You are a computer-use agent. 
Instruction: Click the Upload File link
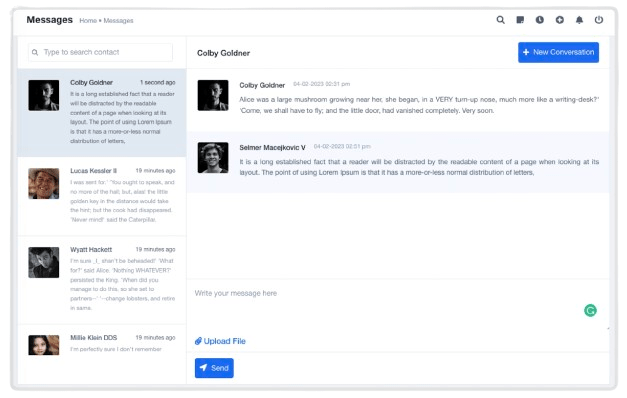click(220, 341)
